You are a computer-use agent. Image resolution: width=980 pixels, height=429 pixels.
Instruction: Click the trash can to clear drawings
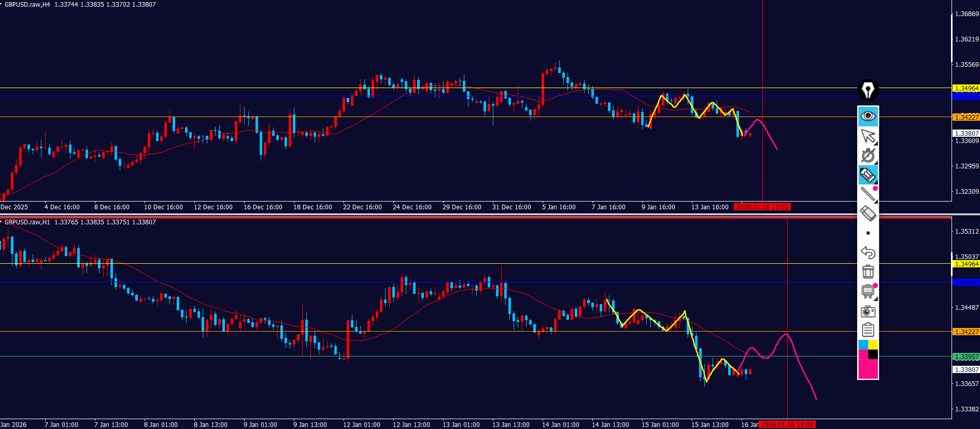click(868, 271)
